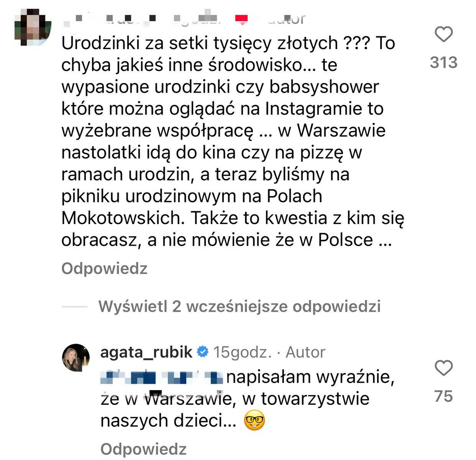The width and height of the screenshot is (476, 460).
Task: View the 75 likes on agata_rubik's reply
Action: (443, 396)
